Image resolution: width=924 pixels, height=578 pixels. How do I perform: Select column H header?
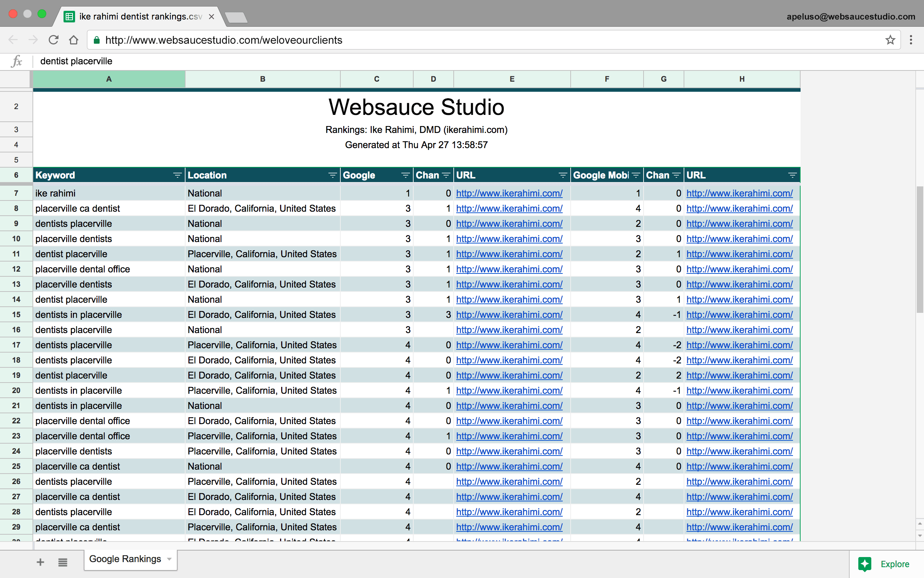point(742,79)
